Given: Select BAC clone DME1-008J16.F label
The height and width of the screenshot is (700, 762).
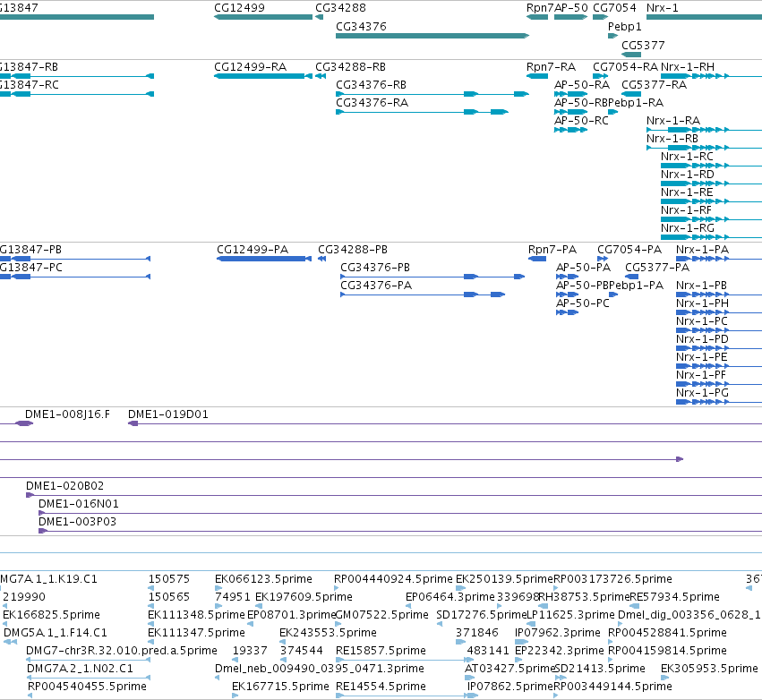Looking at the screenshot, I should tap(67, 414).
